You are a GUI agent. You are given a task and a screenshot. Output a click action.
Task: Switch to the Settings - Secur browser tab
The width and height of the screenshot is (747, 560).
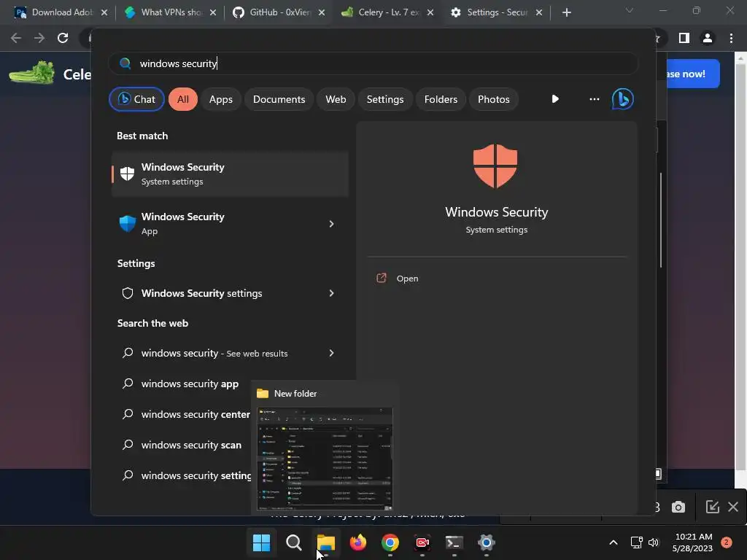495,12
